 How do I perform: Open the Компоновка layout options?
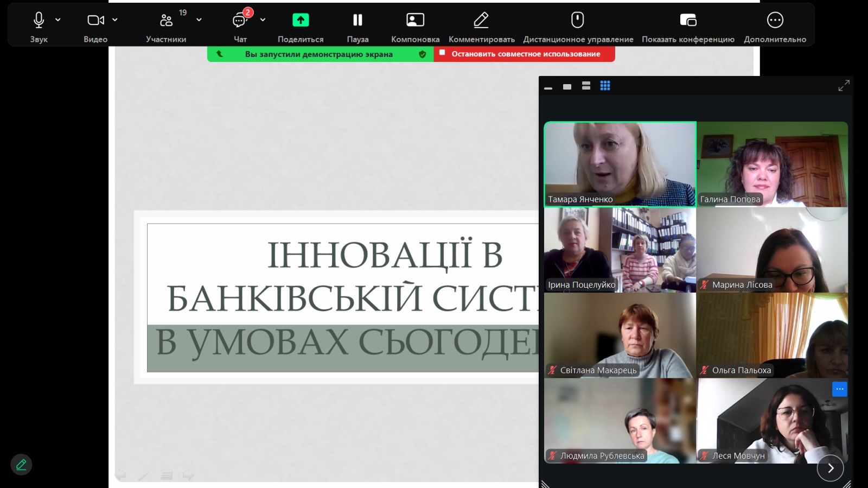[x=415, y=21]
